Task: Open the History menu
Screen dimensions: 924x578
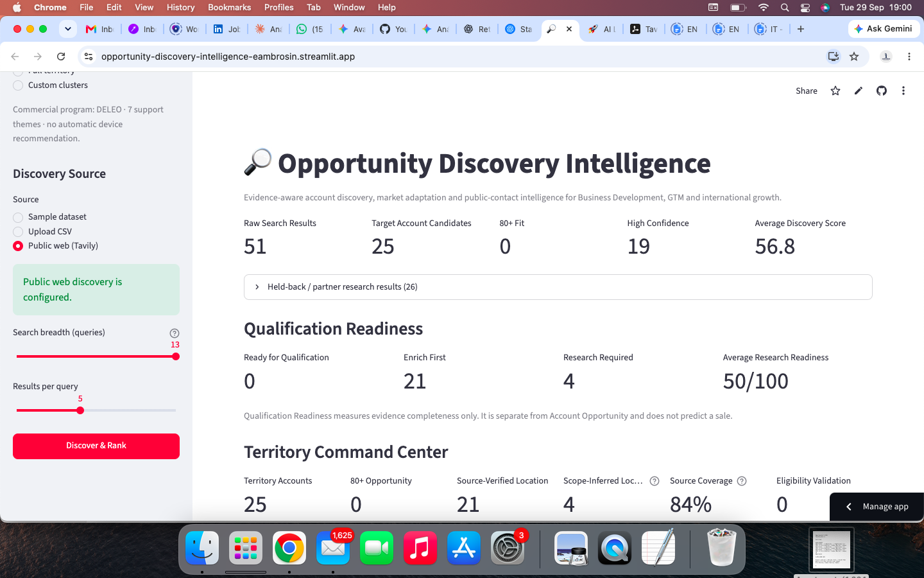Action: 180,7
